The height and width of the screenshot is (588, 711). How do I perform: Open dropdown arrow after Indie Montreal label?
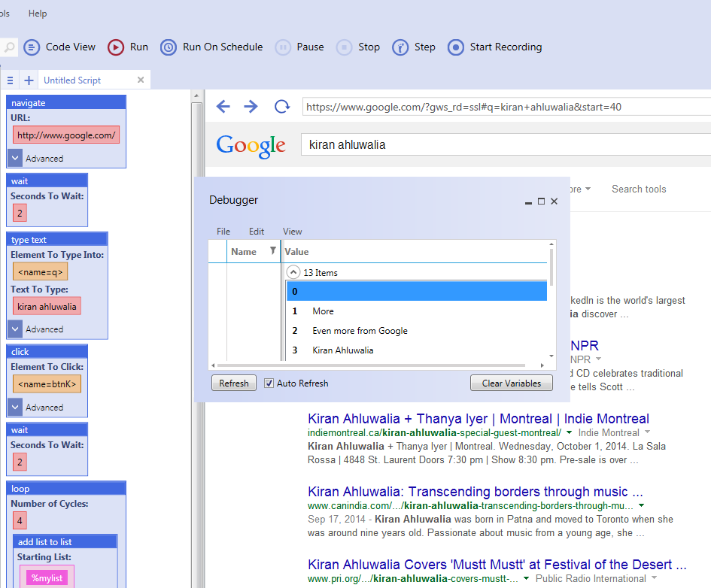648,432
